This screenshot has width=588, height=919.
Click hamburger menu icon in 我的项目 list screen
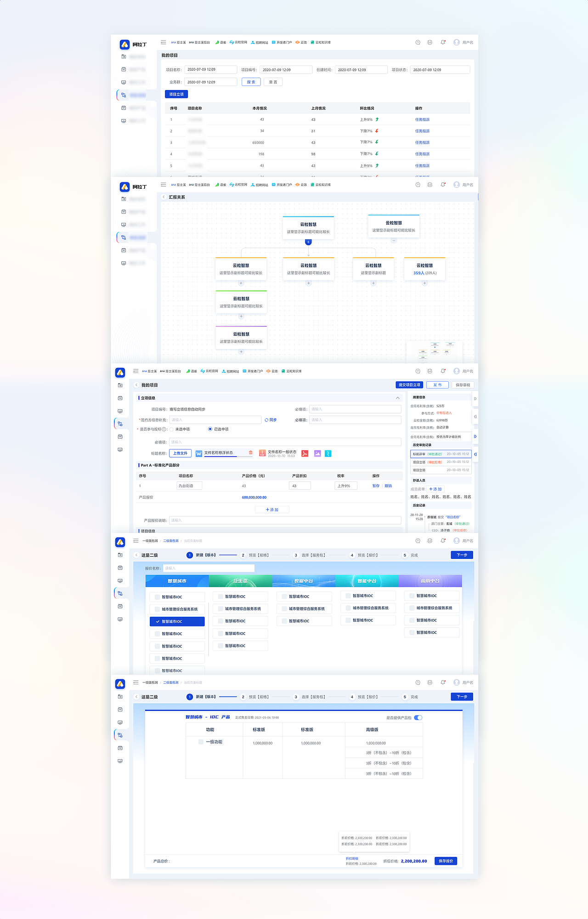coord(163,42)
